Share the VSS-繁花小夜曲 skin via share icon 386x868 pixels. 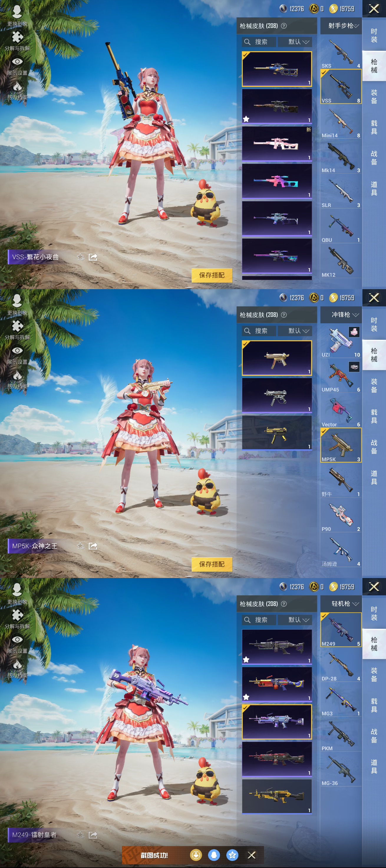[93, 257]
